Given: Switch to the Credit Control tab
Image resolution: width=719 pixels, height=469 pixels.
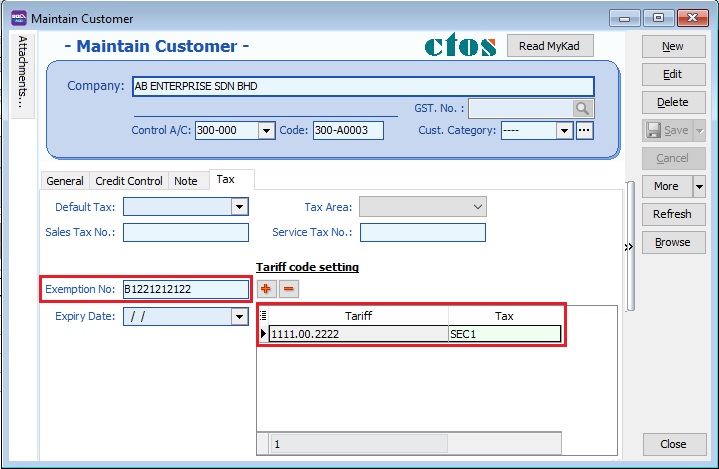Looking at the screenshot, I should click(128, 181).
